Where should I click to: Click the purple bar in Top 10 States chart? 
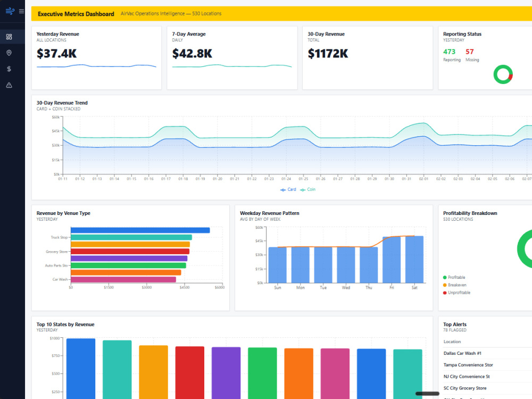pos(226,373)
